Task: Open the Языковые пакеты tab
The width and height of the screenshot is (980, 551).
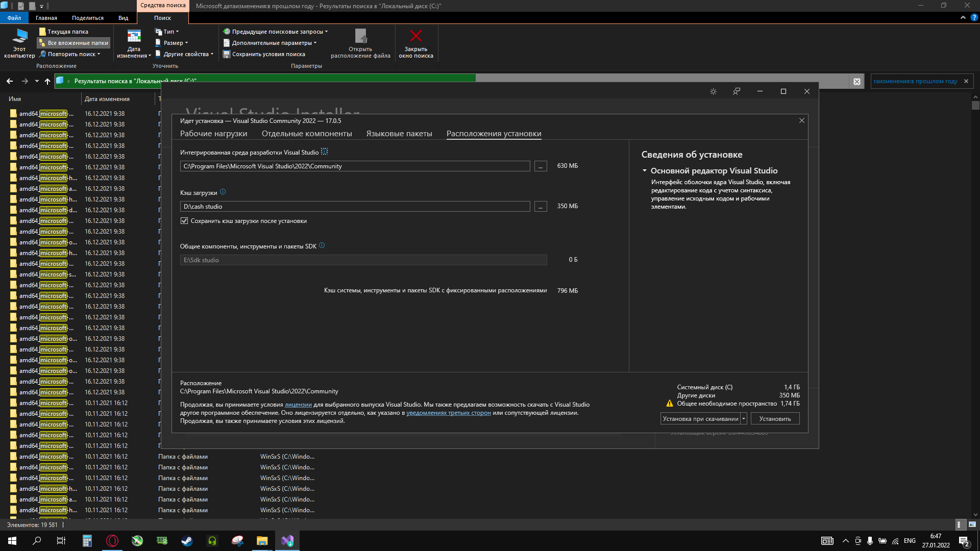Action: point(399,134)
